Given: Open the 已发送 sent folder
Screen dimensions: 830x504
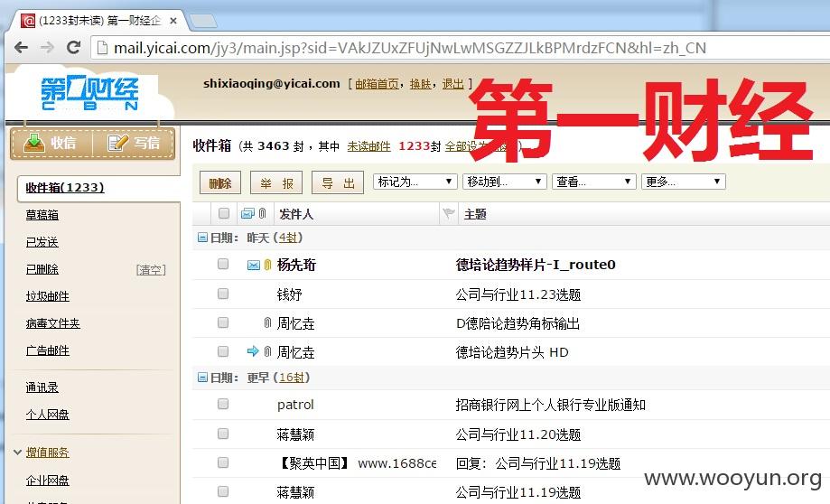Looking at the screenshot, I should (42, 242).
